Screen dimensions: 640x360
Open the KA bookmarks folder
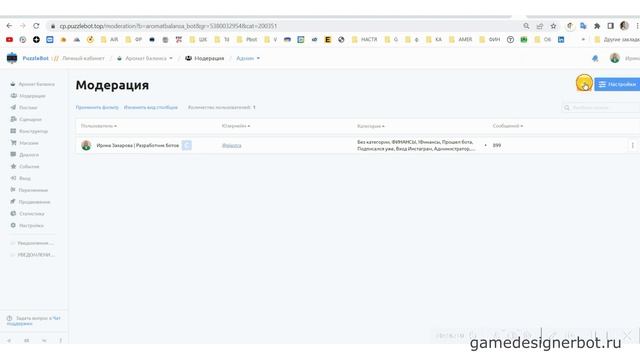[x=434, y=40]
